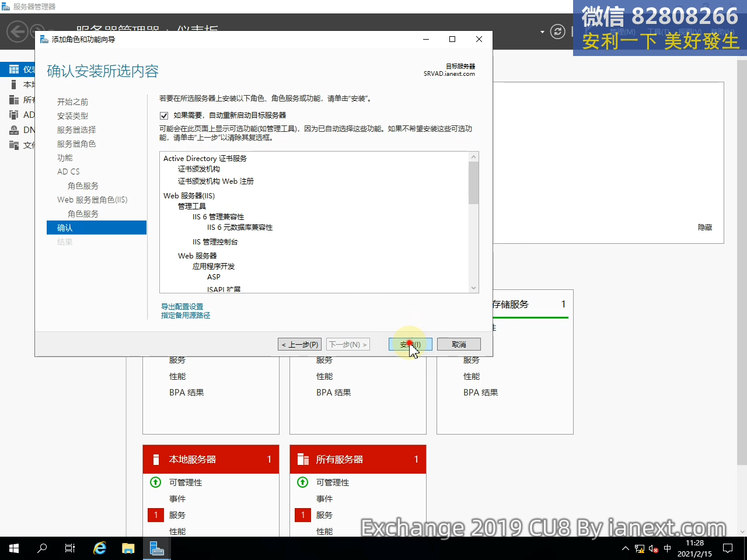Viewport: 747px width, 560px height.
Task: Click the green 可管理性 icon in 所有服务器 tile
Action: click(302, 482)
